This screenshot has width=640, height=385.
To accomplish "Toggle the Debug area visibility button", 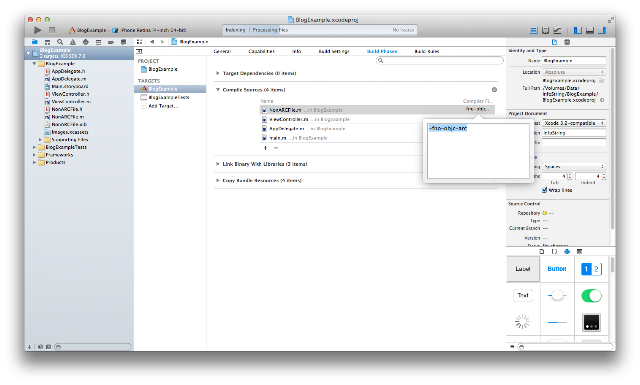I will coord(589,30).
